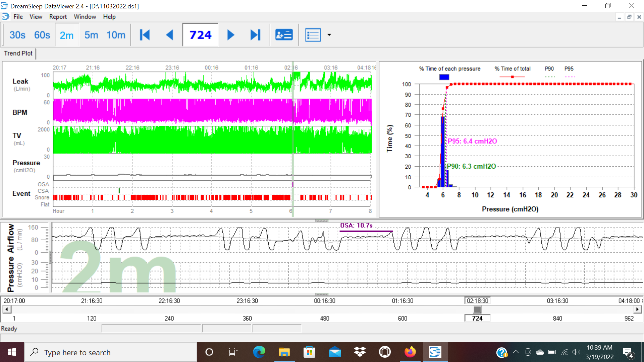The width and height of the screenshot is (644, 362).
Task: Open the View menu
Action: (x=36, y=17)
